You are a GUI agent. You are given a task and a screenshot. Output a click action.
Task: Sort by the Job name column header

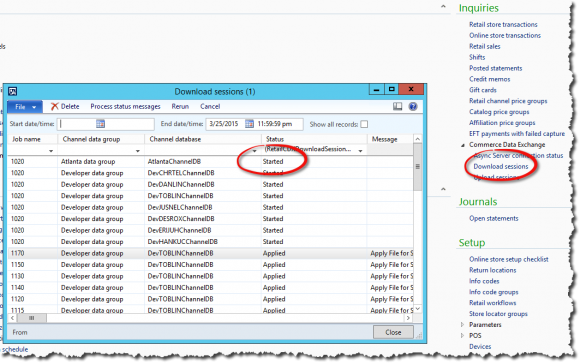[x=27, y=139]
